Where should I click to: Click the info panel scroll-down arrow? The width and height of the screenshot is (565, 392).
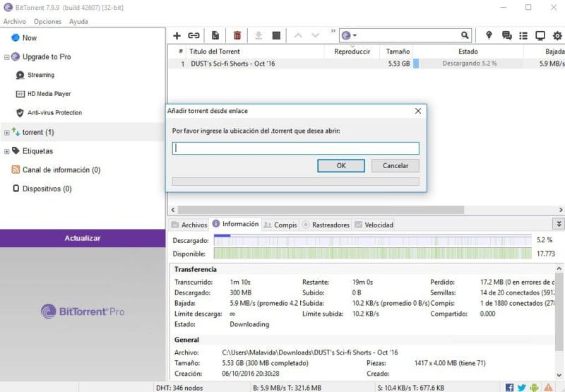[559, 375]
